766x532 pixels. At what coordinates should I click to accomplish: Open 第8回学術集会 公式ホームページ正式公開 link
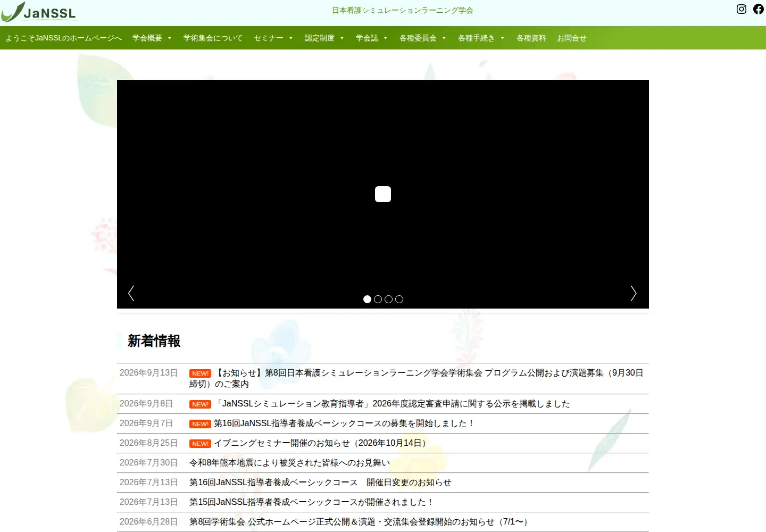click(361, 522)
